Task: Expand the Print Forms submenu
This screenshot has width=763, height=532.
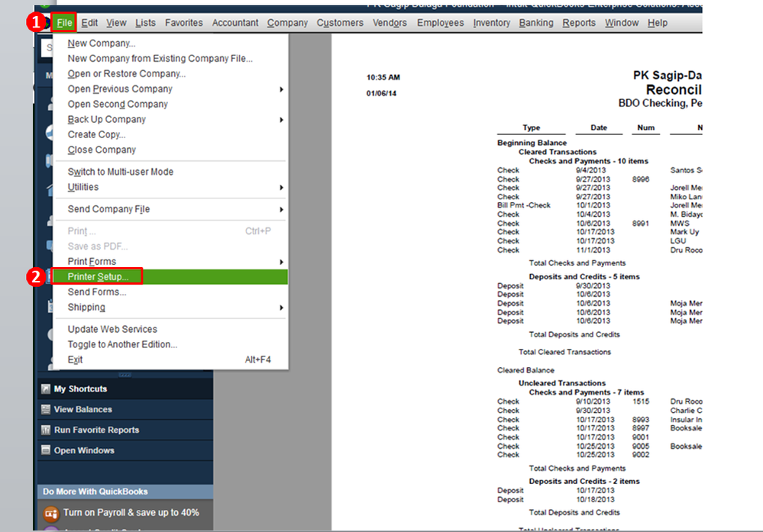Action: [x=170, y=262]
